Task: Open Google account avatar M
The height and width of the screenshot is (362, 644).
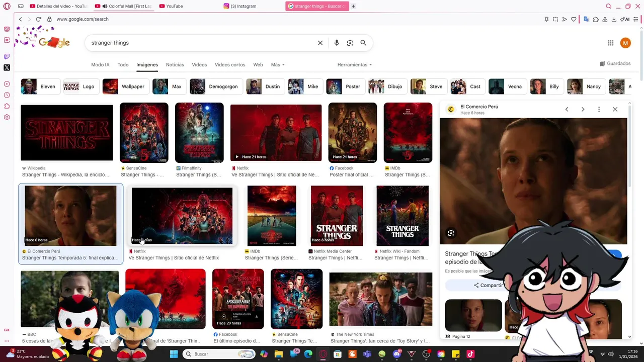Action: [x=625, y=43]
